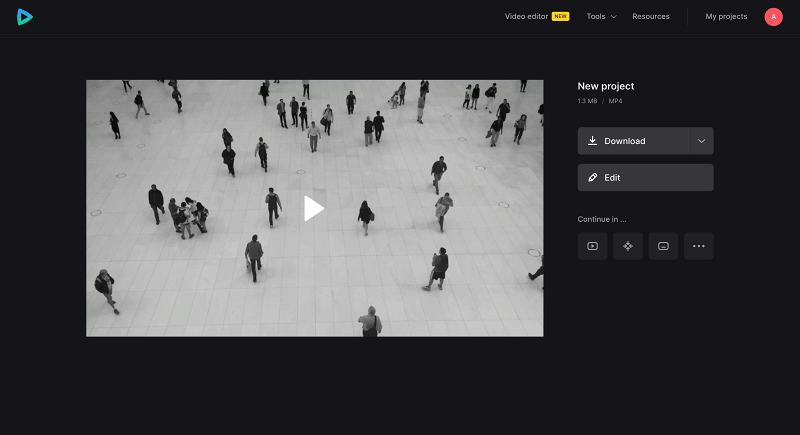Click the Download button
Viewport: 800px width, 435px height.
tap(634, 141)
